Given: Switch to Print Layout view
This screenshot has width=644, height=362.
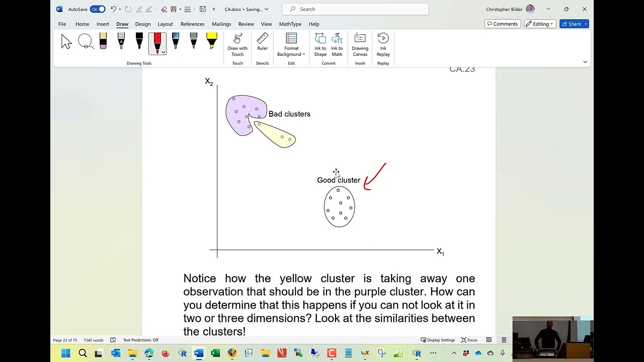Looking at the screenshot, I should coord(504,340).
